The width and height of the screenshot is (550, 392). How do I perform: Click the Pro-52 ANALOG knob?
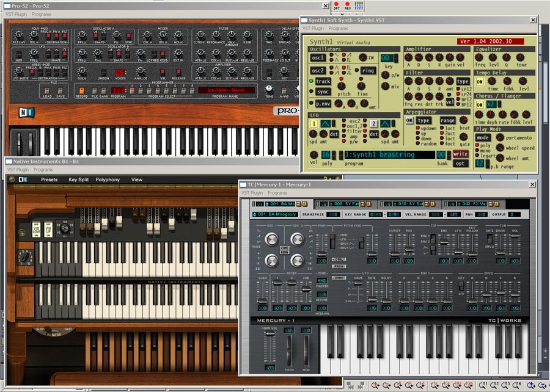(x=141, y=71)
